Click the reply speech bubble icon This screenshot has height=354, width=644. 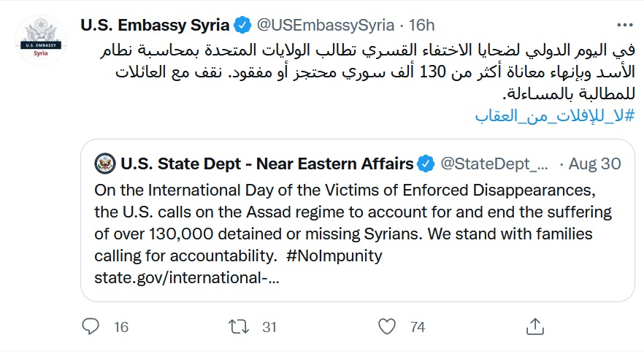point(91,327)
